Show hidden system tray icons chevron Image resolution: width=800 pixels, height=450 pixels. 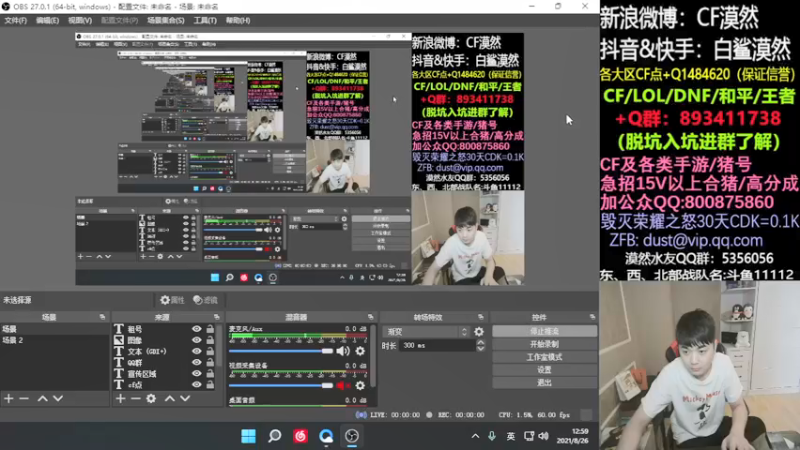pos(475,436)
